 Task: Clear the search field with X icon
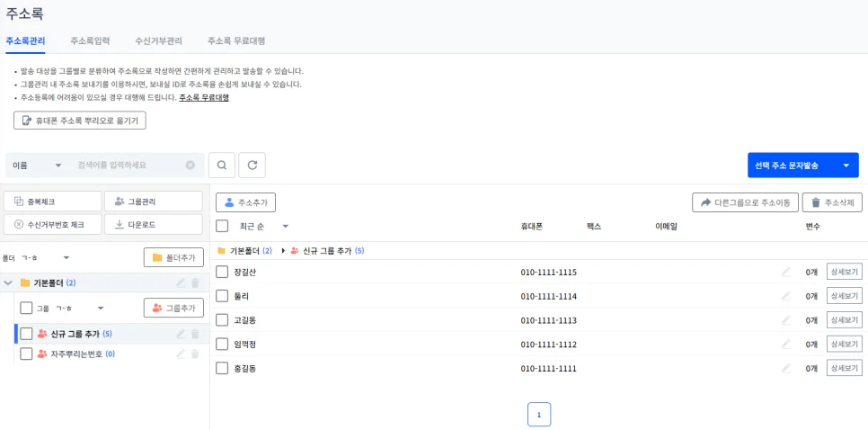(x=190, y=166)
